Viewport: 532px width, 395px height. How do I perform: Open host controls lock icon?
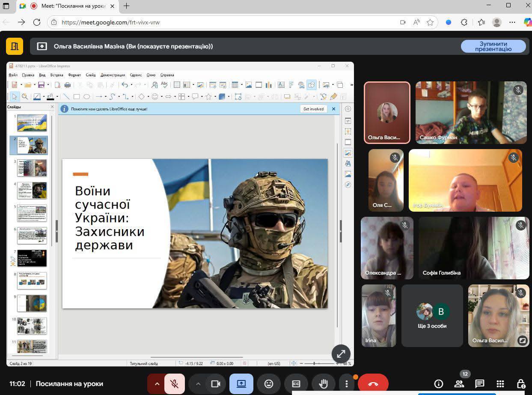(520, 384)
